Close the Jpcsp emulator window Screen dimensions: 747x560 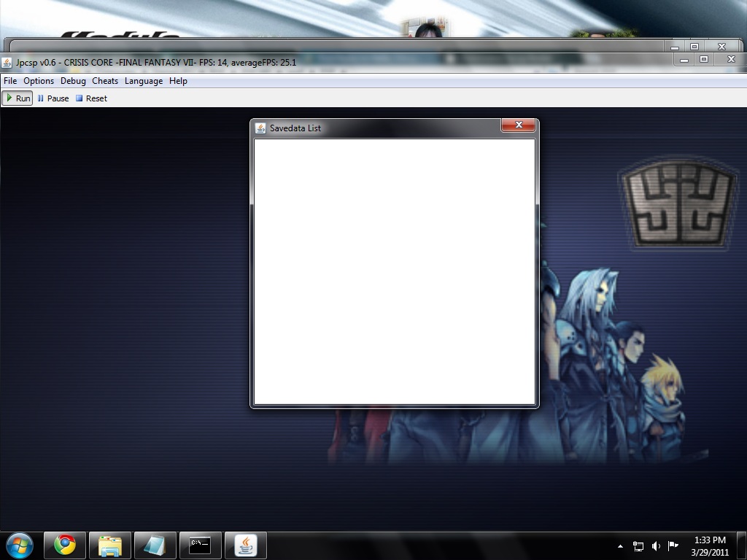(x=731, y=60)
